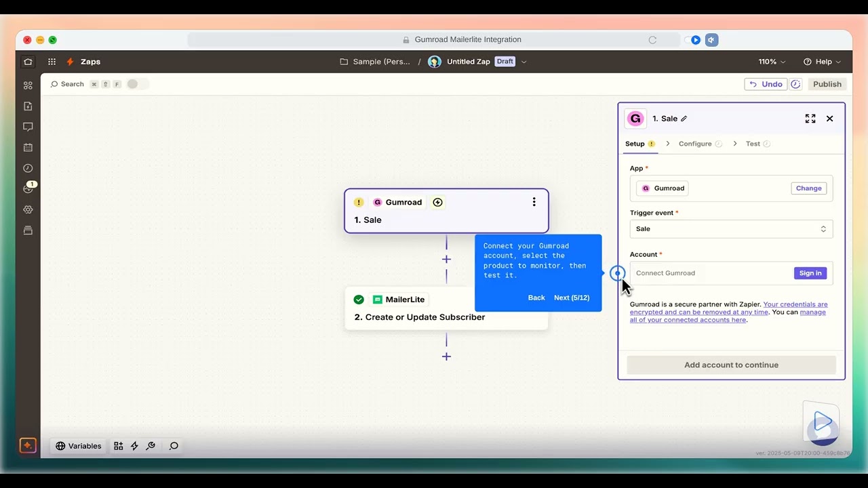Rename step with pencil icon
This screenshot has width=868, height=488.
(x=684, y=119)
